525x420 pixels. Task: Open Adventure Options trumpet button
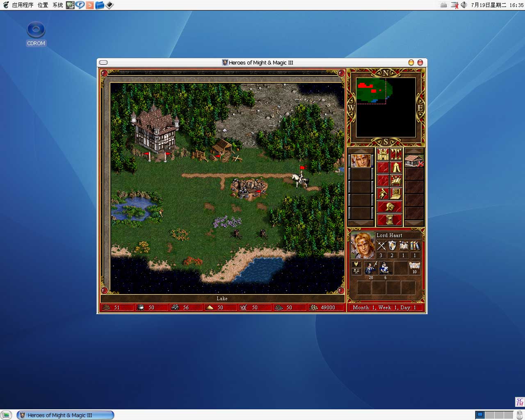[383, 194]
